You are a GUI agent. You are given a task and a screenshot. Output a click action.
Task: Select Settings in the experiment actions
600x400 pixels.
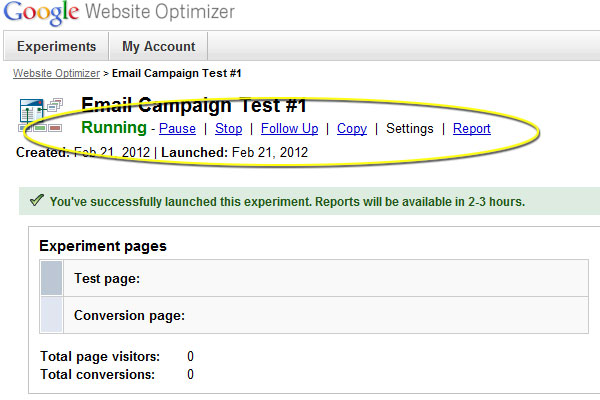409,129
